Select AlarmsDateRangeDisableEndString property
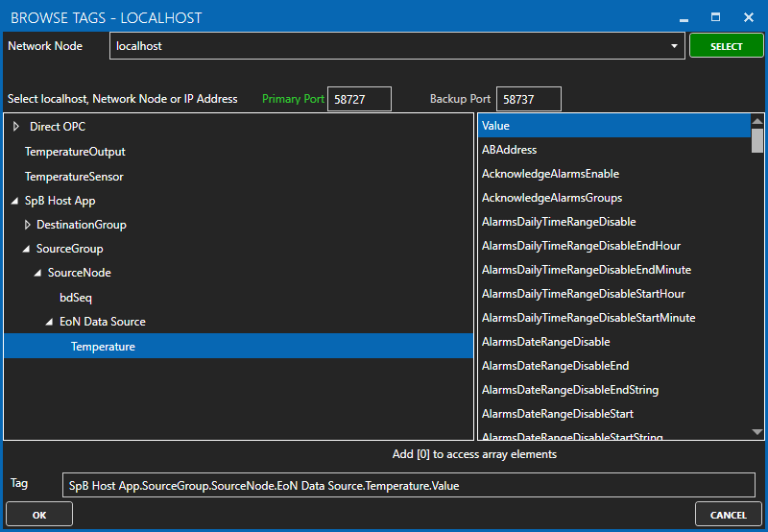768x532 pixels. [614, 390]
